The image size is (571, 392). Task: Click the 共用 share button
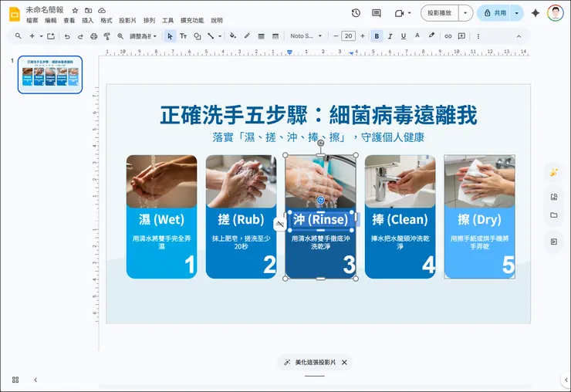(494, 13)
